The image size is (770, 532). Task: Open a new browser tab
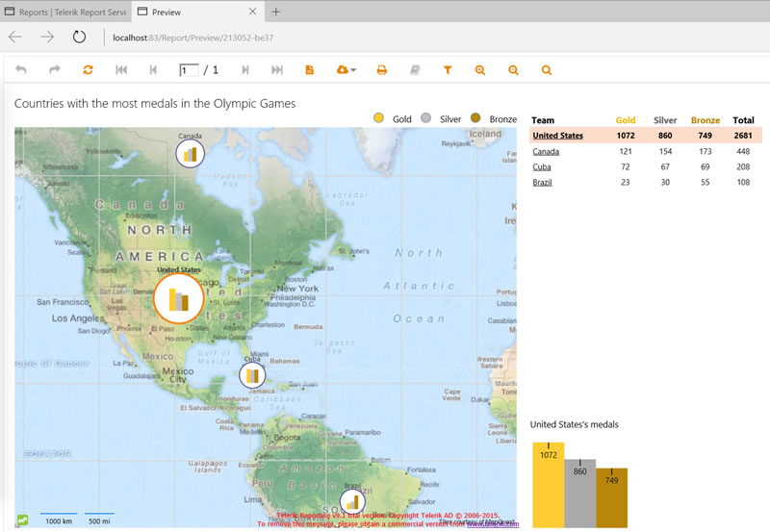click(276, 12)
